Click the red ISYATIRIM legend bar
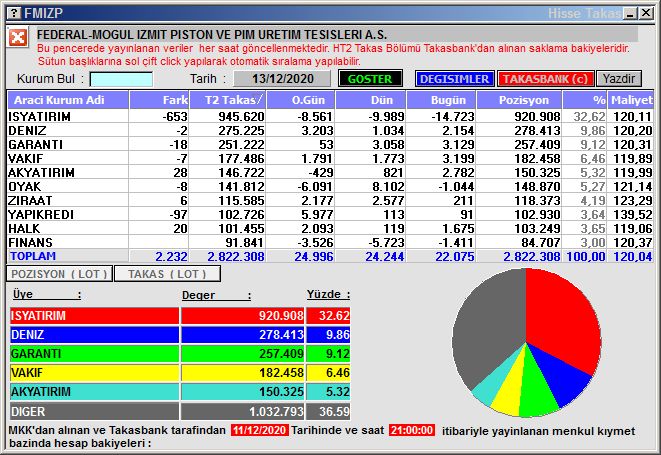 (94, 315)
